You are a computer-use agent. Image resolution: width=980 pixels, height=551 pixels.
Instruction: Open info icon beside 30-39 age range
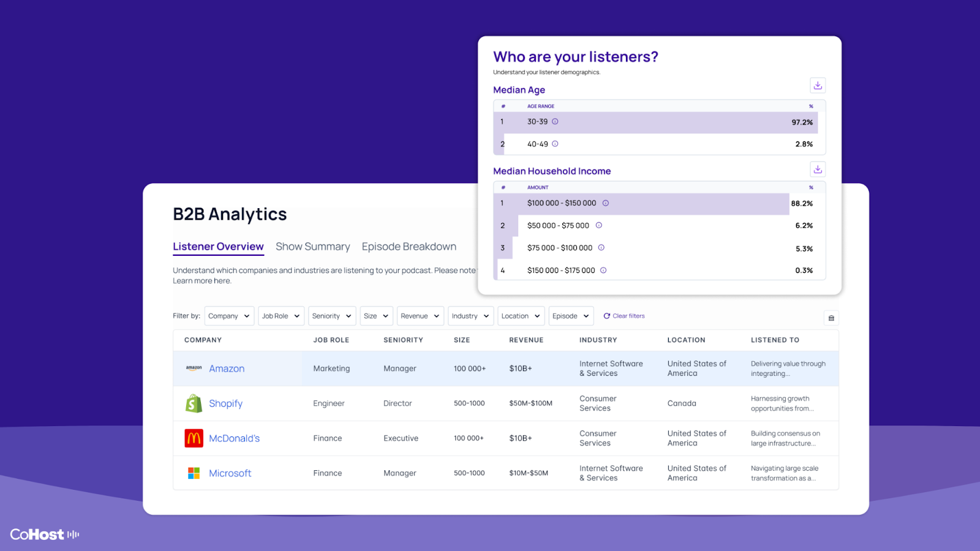555,122
